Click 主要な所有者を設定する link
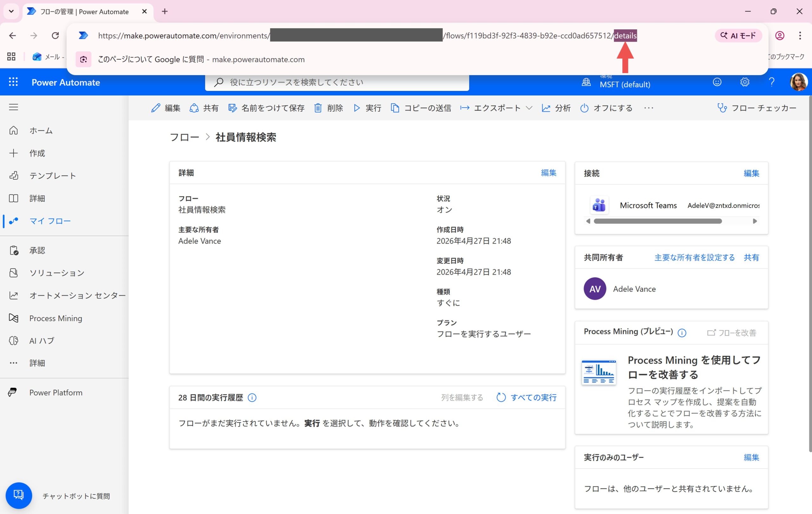This screenshot has height=514, width=812. 694,257
